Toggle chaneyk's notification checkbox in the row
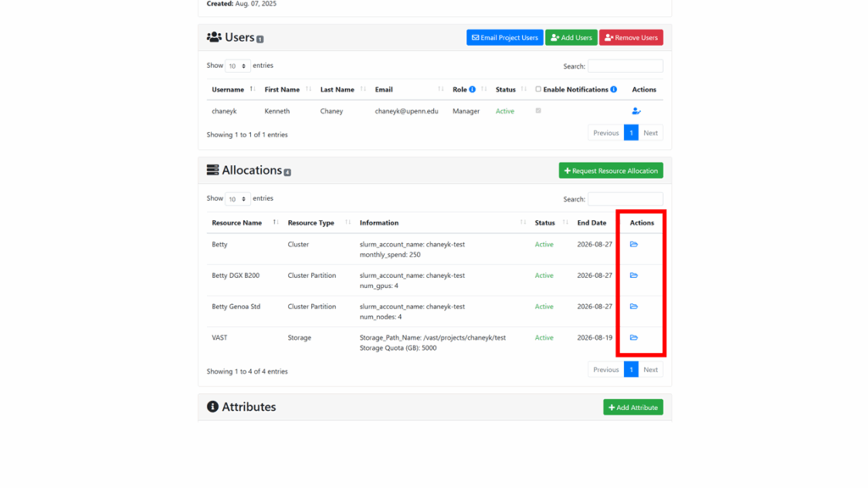This screenshot has width=868, height=488. click(538, 111)
